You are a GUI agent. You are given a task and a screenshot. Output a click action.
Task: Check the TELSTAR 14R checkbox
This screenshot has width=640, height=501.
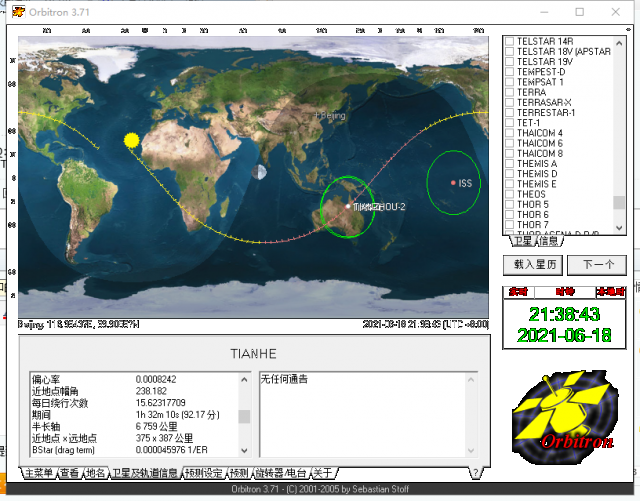click(509, 41)
